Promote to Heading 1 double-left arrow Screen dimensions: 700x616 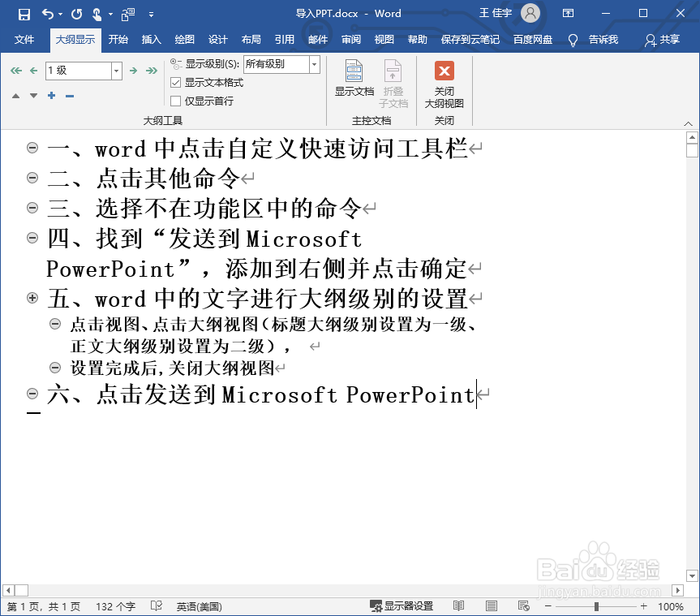coord(16,71)
